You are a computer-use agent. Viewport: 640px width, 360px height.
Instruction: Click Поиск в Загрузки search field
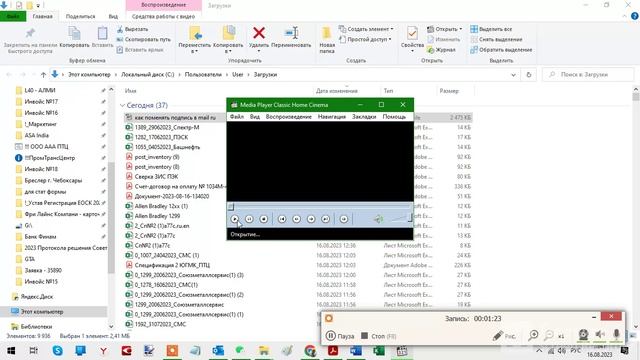pos(588,75)
